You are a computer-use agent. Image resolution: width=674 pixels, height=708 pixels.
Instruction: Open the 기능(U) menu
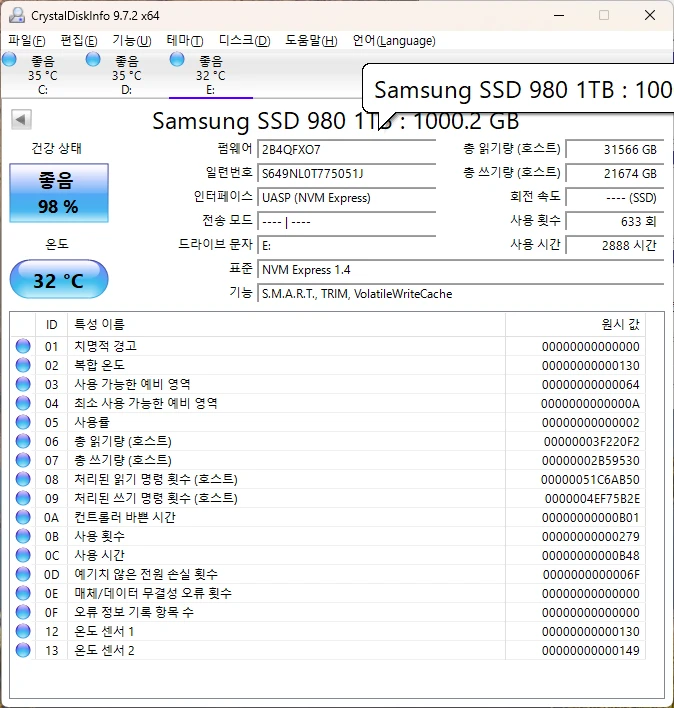pos(132,41)
